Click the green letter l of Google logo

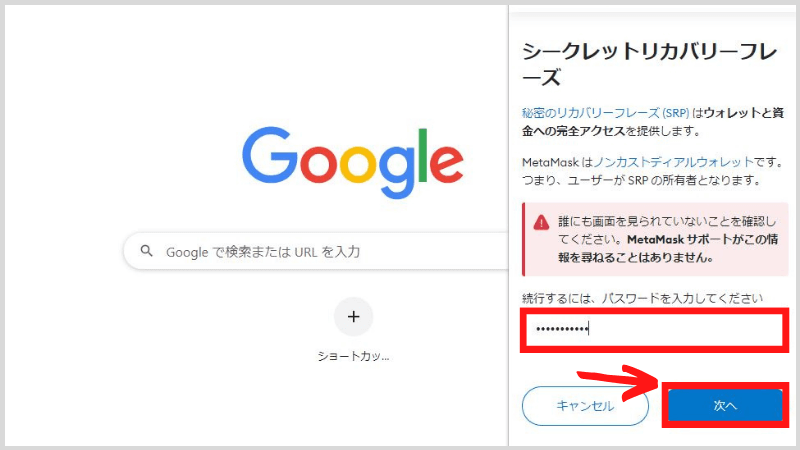pyautogui.click(x=422, y=155)
